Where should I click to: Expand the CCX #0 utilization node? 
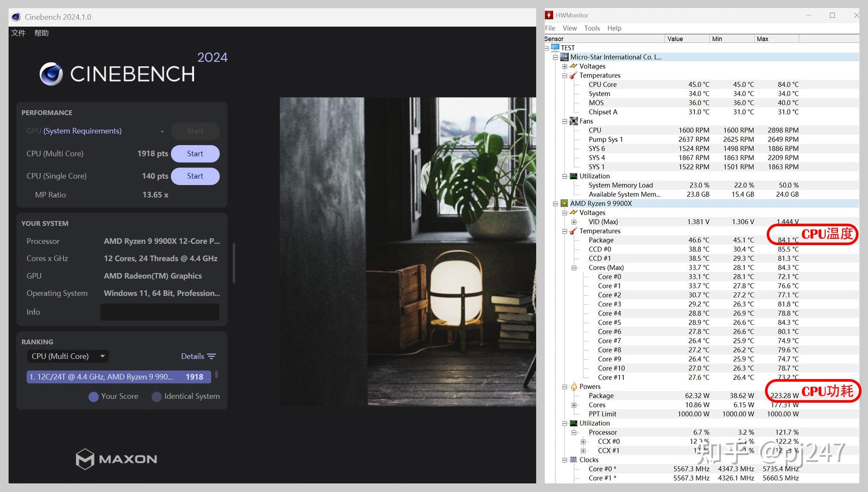(583, 441)
